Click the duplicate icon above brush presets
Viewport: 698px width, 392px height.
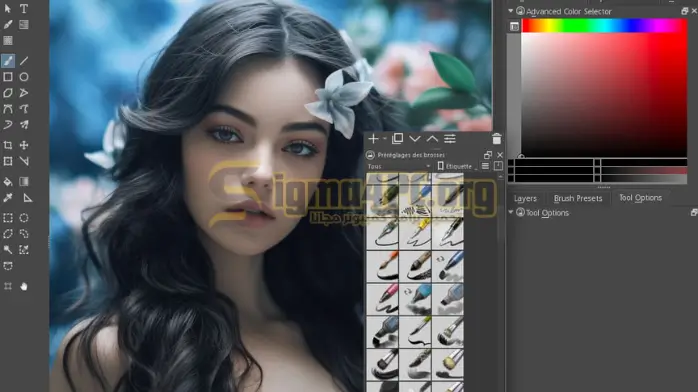[x=397, y=138]
